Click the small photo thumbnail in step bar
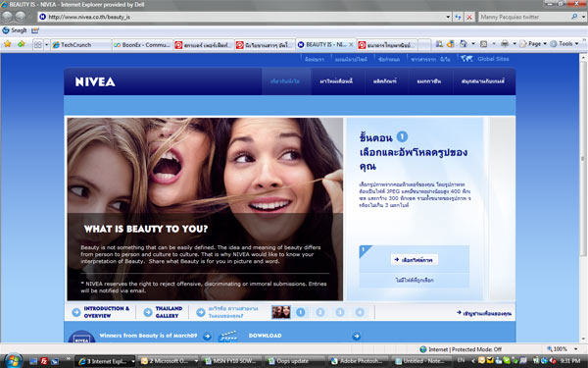 pos(281,312)
